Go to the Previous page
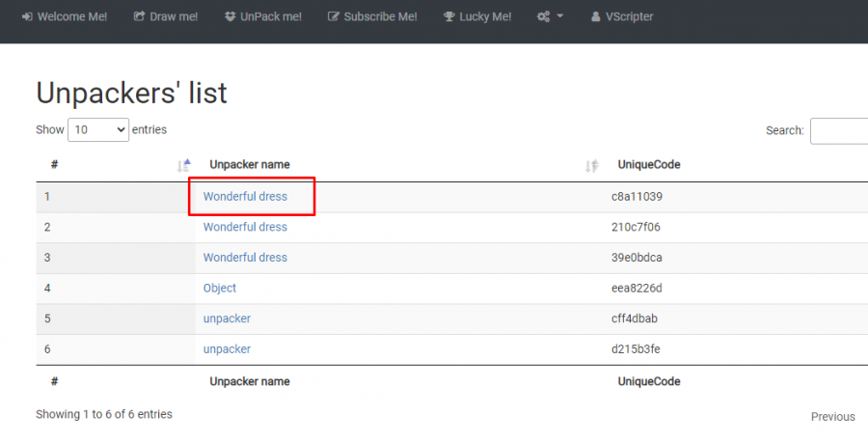 pos(832,417)
